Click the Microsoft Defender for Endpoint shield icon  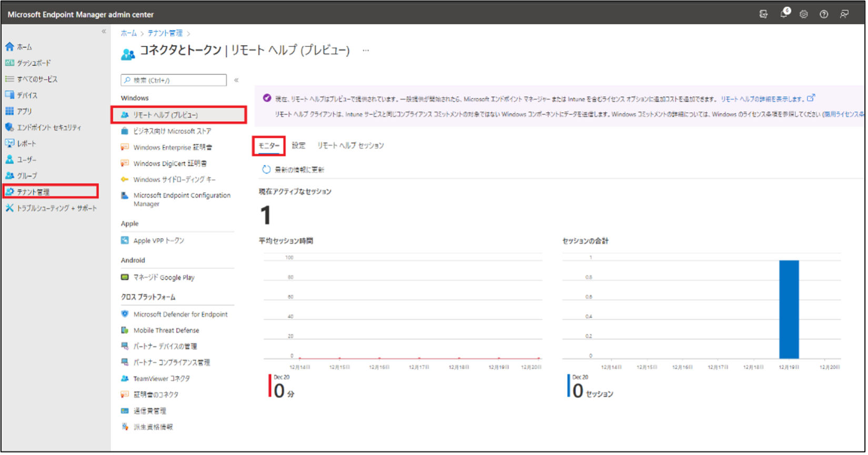(x=125, y=314)
